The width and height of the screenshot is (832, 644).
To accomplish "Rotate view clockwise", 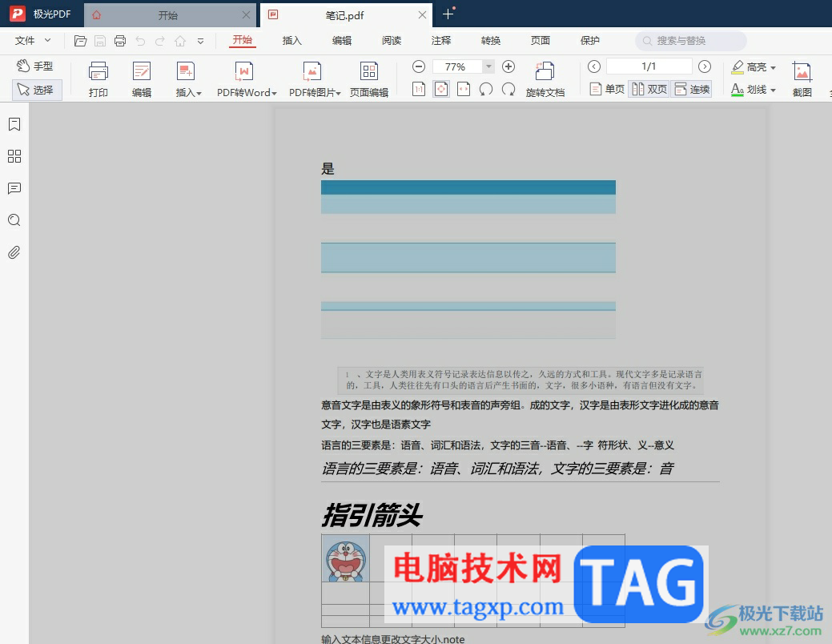I will tap(508, 89).
